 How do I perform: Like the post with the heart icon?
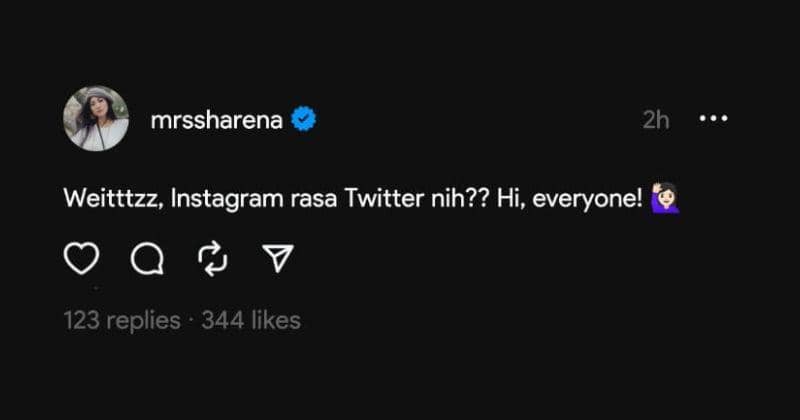point(81,260)
